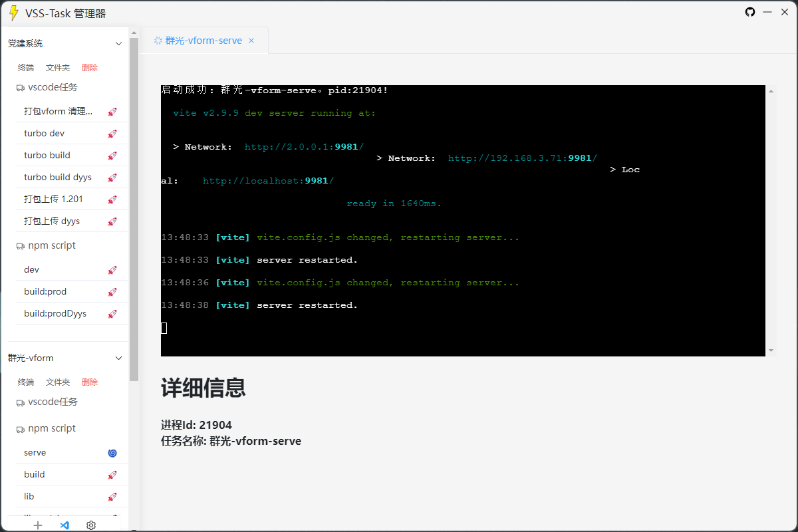Collapse the 党建系统 project chevron
The height and width of the screenshot is (532, 798).
119,44
